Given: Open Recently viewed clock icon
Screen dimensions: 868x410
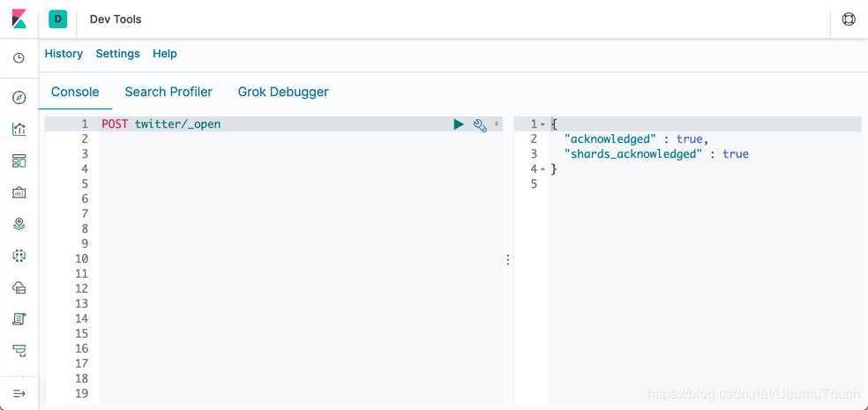Looking at the screenshot, I should tap(19, 57).
